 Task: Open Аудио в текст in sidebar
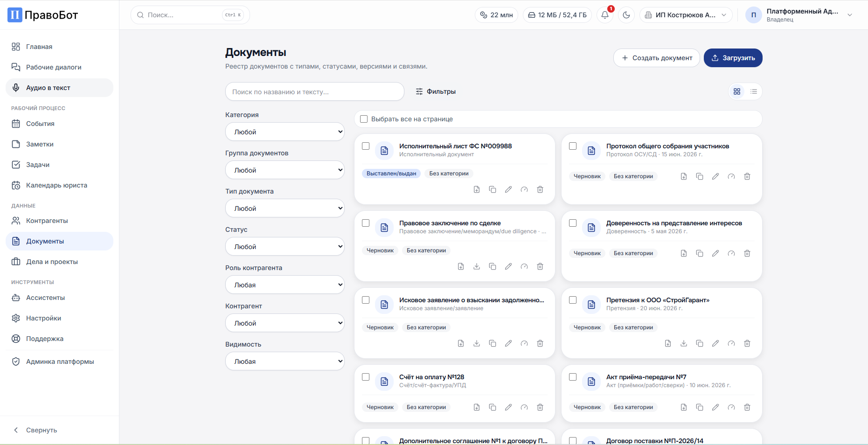coord(59,88)
